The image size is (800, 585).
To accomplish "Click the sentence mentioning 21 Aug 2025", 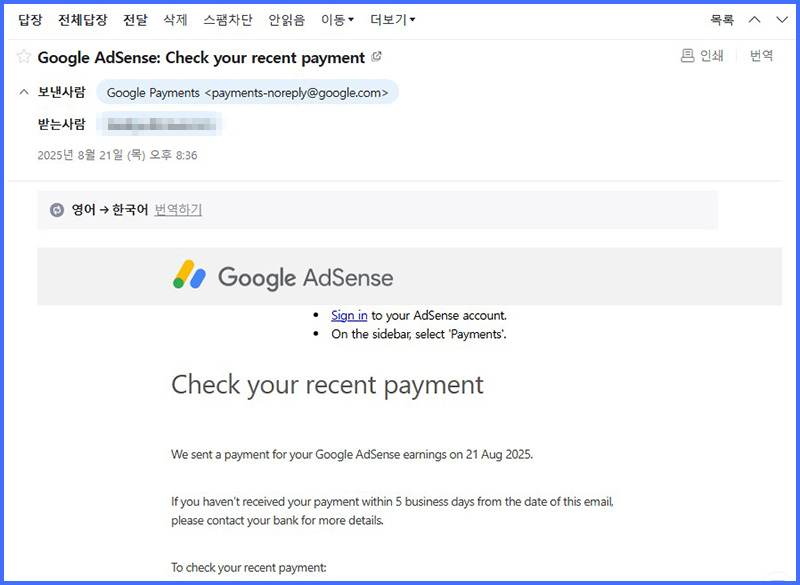I will coord(352,454).
